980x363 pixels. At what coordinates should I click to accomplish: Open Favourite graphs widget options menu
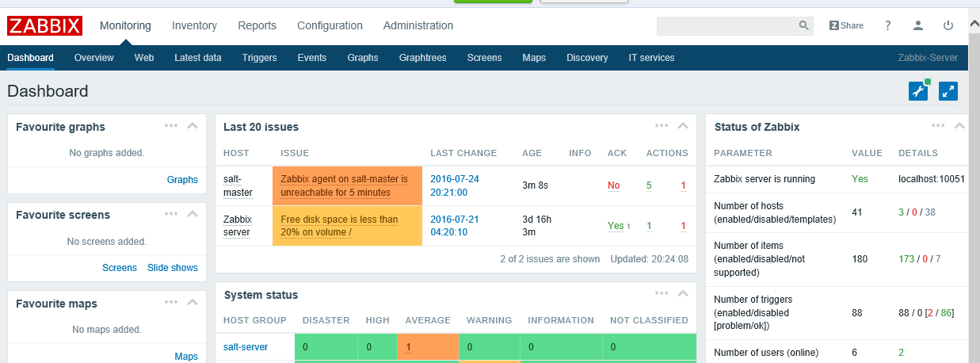(172, 125)
